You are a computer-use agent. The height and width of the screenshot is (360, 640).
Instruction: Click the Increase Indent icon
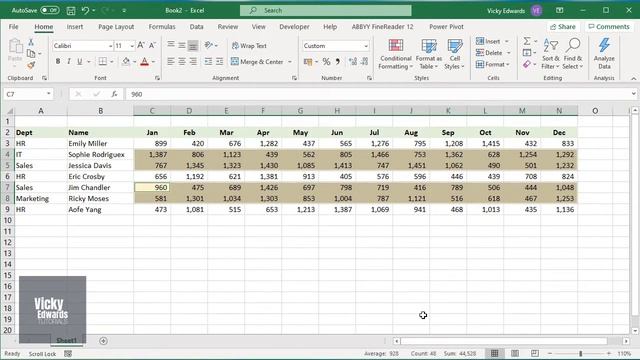tap(220, 62)
